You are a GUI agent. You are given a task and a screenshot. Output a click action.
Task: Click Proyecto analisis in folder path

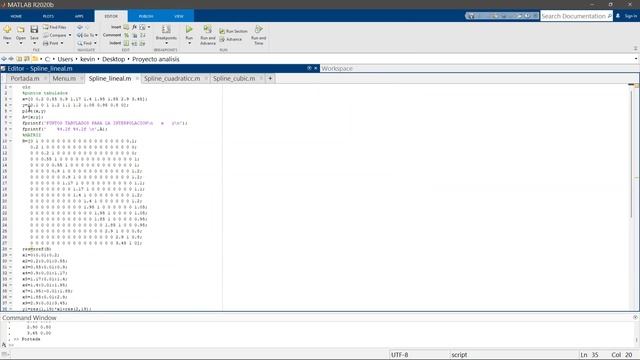pyautogui.click(x=156, y=59)
